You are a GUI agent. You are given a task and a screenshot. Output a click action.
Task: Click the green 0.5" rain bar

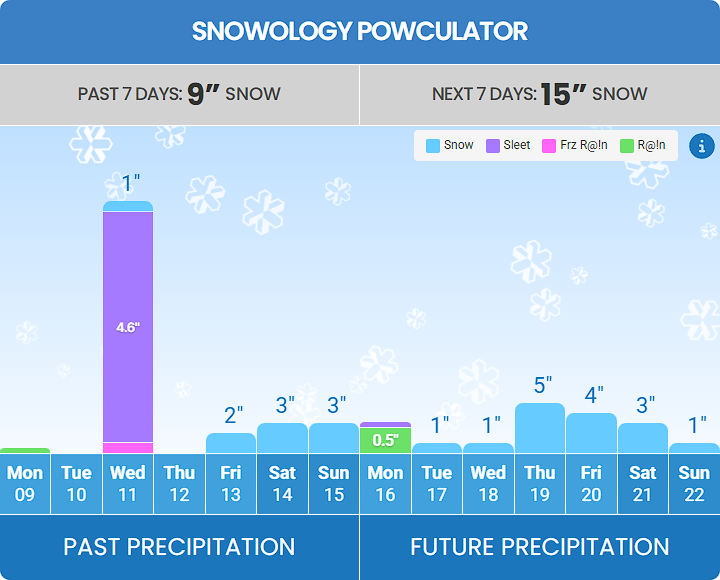(385, 440)
